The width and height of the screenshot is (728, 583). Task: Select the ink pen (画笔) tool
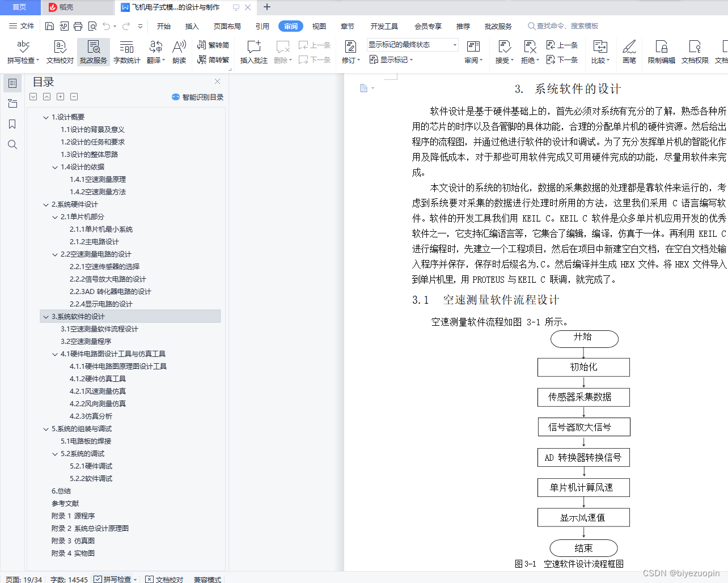tap(629, 52)
